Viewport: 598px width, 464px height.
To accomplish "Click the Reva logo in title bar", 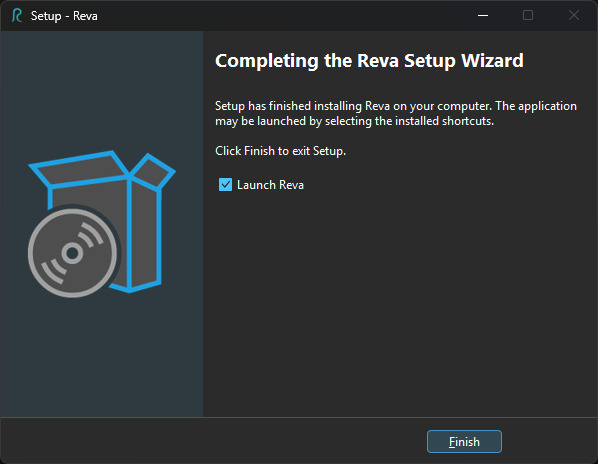I will 17,16.
